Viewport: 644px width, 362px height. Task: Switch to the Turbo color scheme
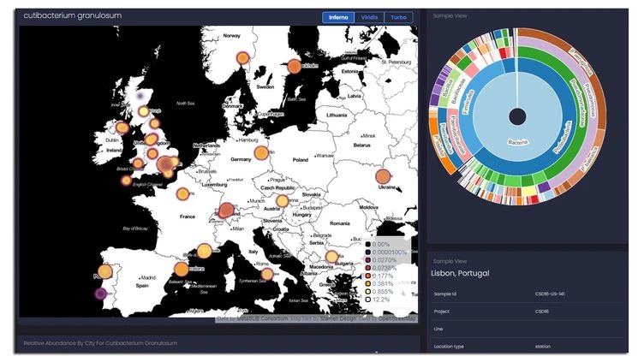pyautogui.click(x=398, y=17)
